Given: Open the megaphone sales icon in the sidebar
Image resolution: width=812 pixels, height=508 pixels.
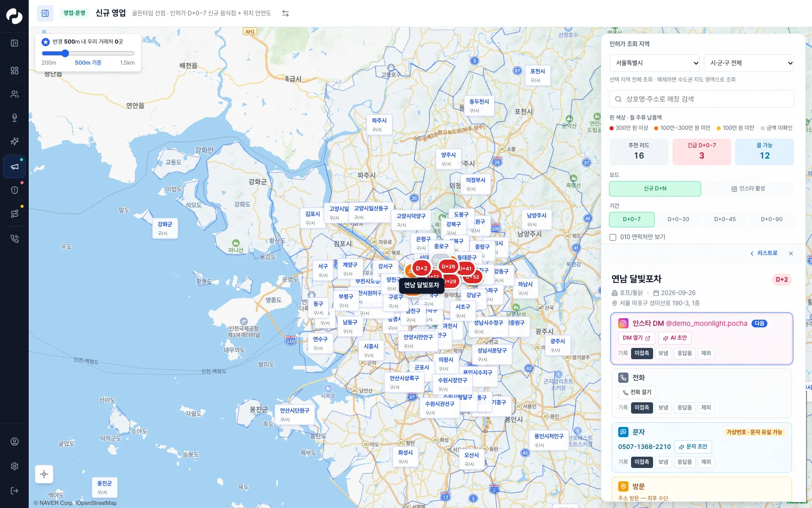Looking at the screenshot, I should coord(14,167).
